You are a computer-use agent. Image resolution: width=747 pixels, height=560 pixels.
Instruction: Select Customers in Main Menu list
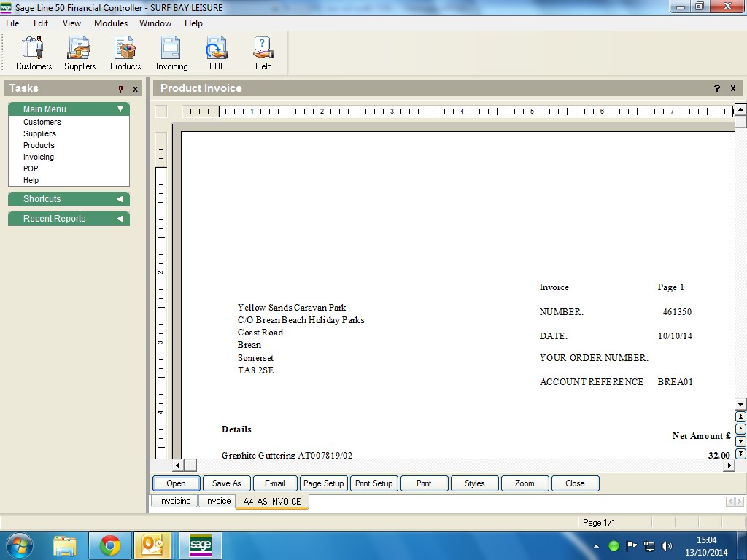pos(42,122)
